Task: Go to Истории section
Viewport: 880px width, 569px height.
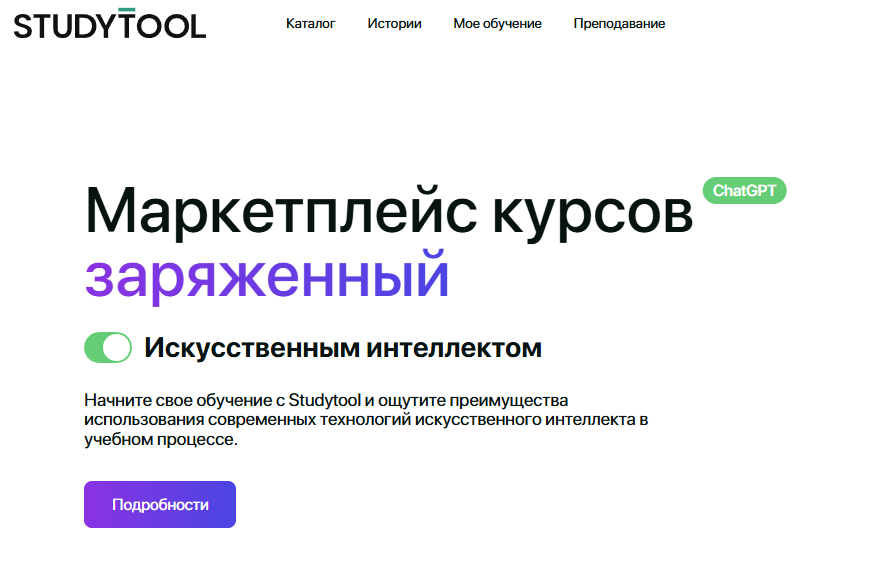Action: click(x=394, y=24)
